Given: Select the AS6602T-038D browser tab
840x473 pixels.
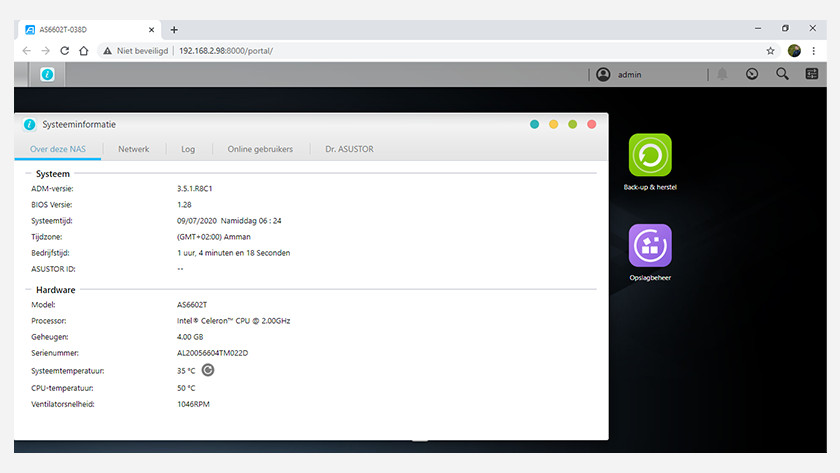Looking at the screenshot, I should [88, 30].
